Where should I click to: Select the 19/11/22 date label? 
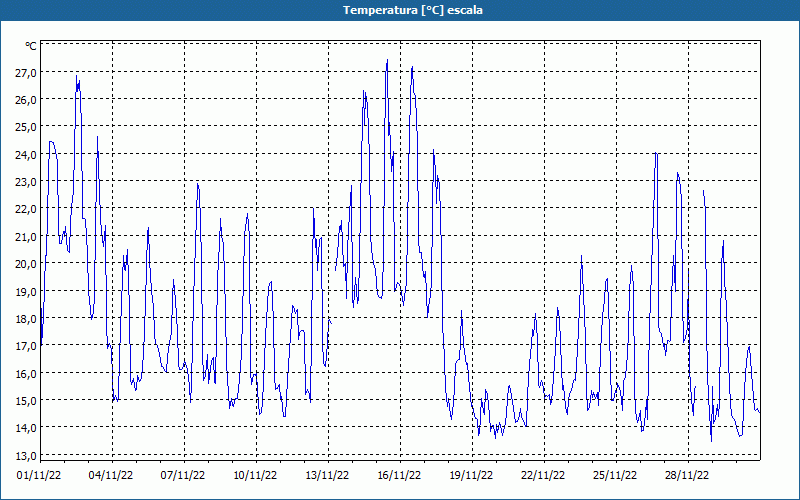[x=471, y=476]
